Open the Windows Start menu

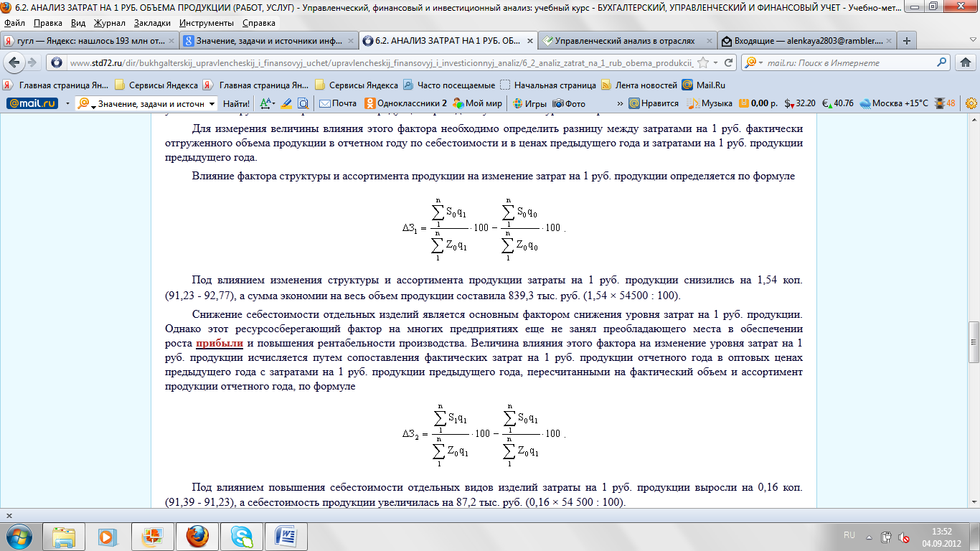coord(19,536)
